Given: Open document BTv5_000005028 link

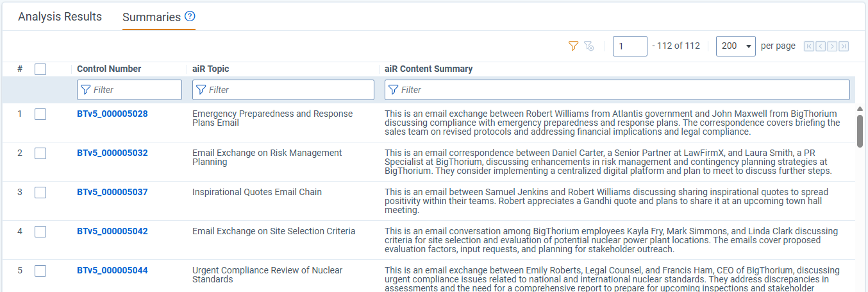Looking at the screenshot, I should (112, 114).
